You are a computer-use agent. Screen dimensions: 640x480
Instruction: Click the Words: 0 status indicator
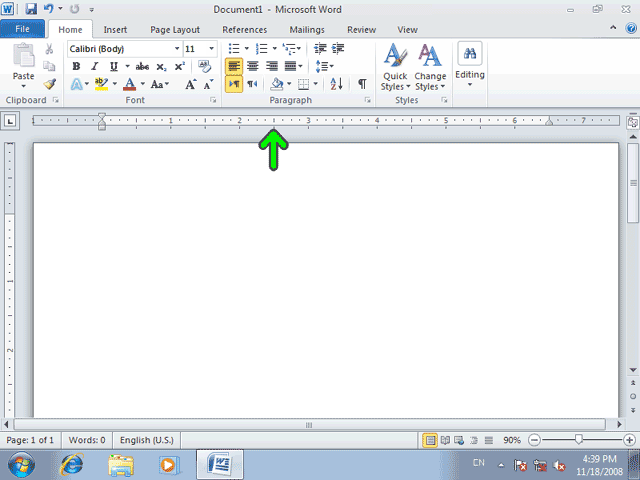coord(87,440)
